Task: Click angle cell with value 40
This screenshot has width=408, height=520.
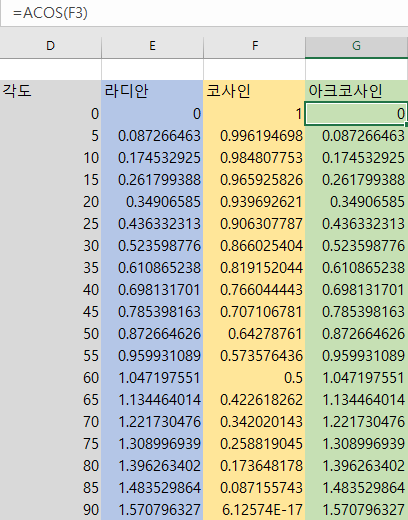Action: click(x=51, y=290)
